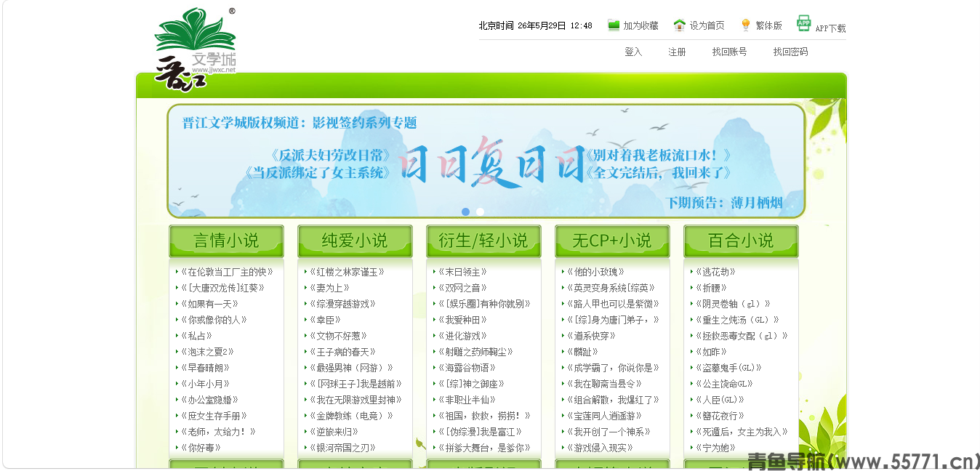The height and width of the screenshot is (471, 980).
Task: Open novel 《办公室隐婚》
Action: pyautogui.click(x=210, y=400)
